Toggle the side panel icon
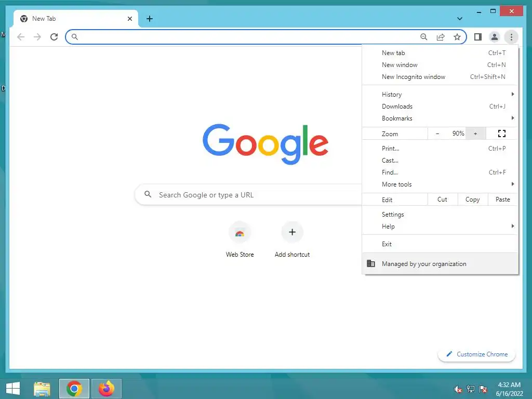The height and width of the screenshot is (399, 532). pos(478,37)
